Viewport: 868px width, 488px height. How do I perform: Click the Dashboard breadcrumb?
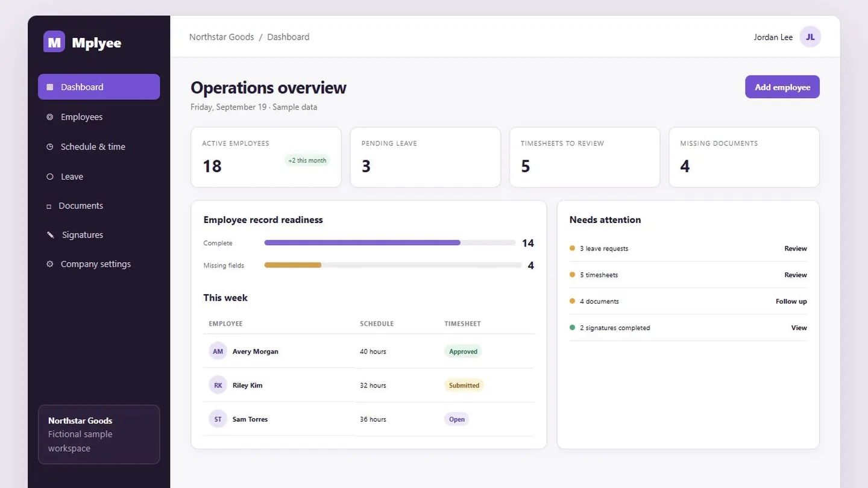[288, 37]
